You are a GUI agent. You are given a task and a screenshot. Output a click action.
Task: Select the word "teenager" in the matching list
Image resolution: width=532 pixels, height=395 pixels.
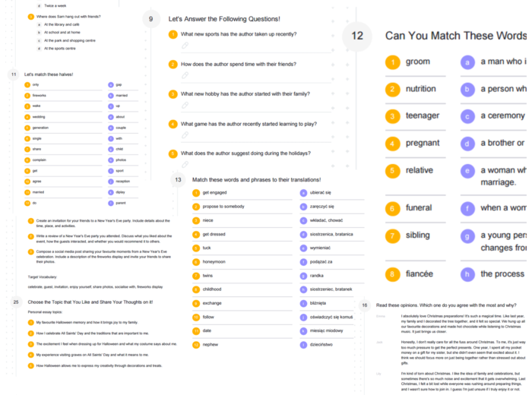coord(423,116)
